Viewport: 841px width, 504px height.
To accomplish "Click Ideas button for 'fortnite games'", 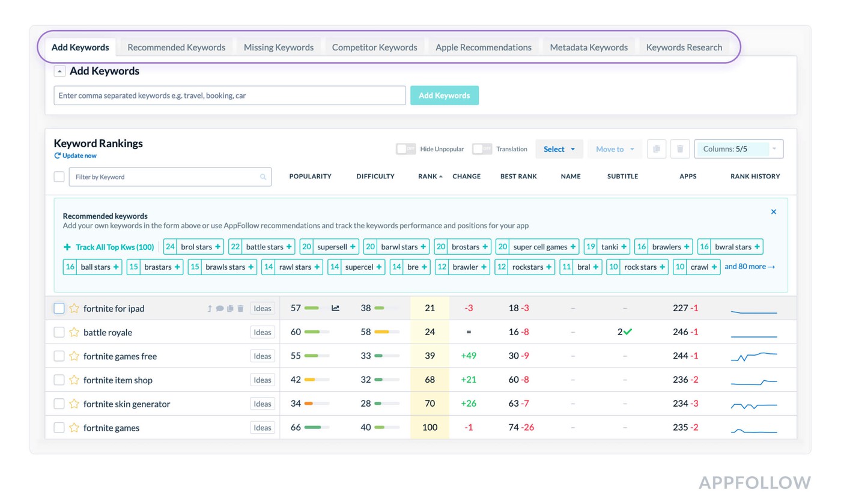I will tap(262, 428).
